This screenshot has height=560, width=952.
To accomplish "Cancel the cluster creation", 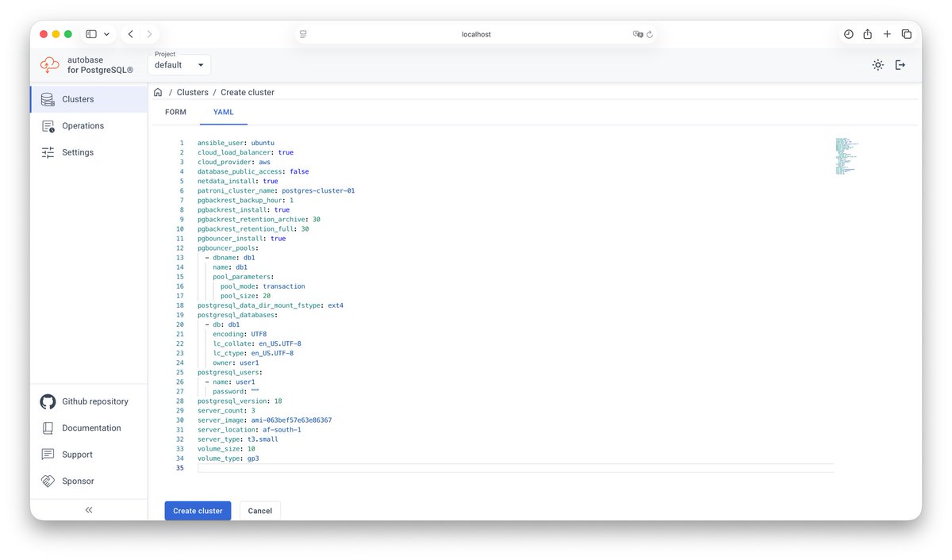I will 259,510.
